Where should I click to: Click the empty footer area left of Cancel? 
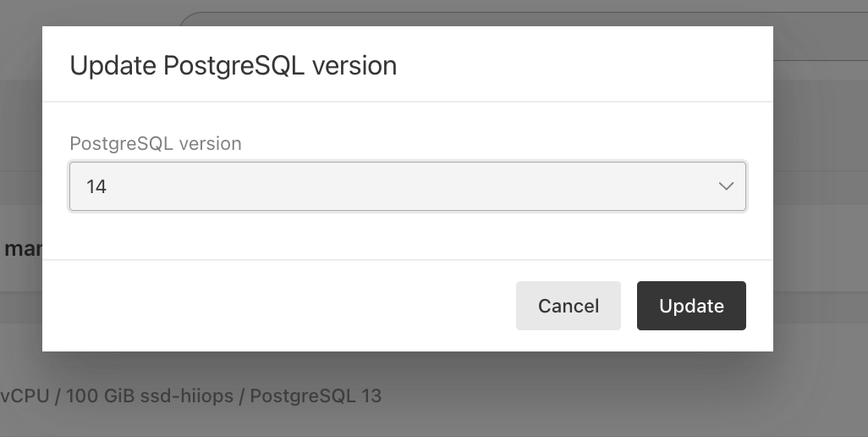pyautogui.click(x=279, y=306)
